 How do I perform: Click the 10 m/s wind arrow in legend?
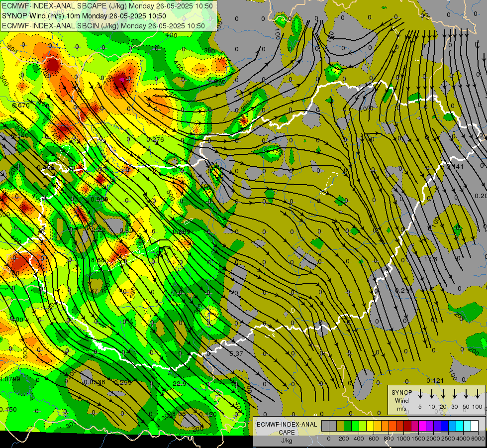pyautogui.click(x=431, y=394)
